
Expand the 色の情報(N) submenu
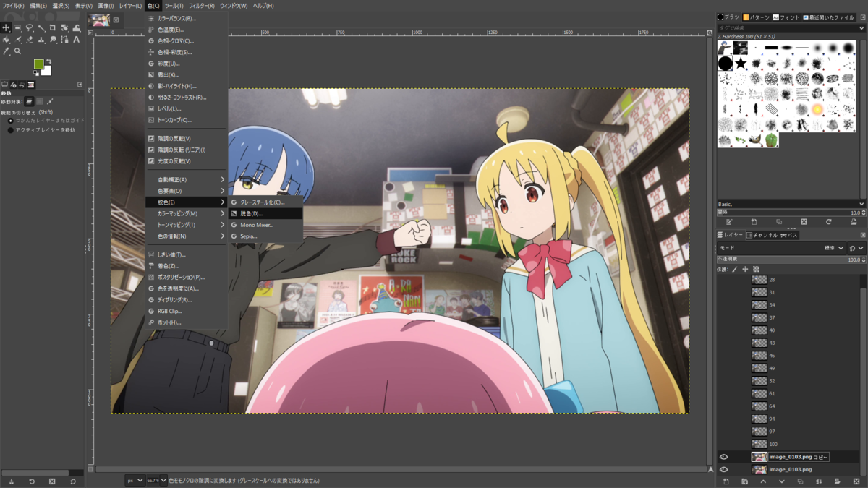pos(187,236)
